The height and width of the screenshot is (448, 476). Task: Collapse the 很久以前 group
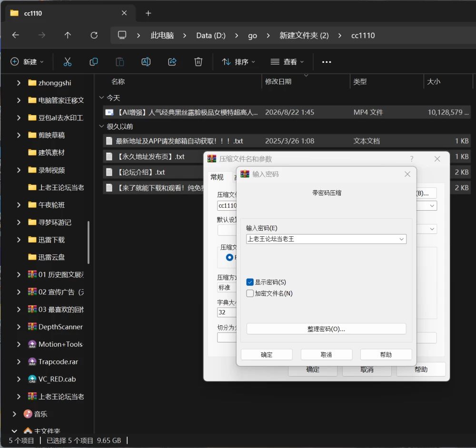pyautogui.click(x=102, y=126)
